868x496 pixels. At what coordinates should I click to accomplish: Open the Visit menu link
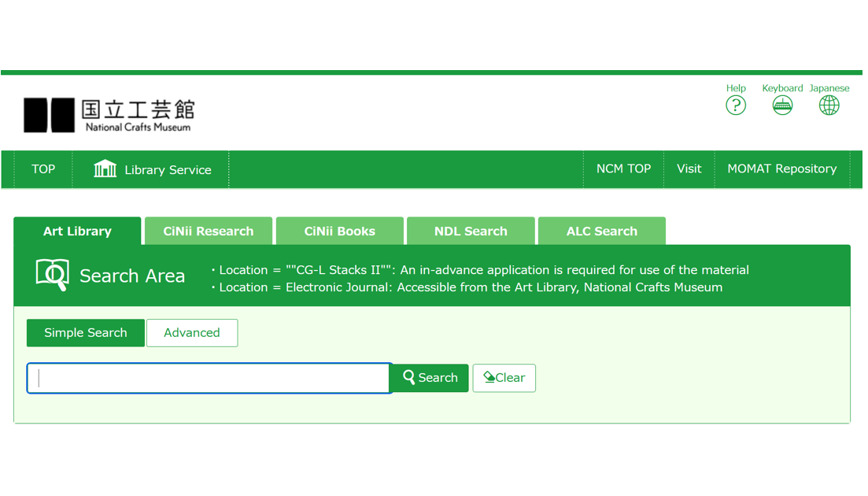[689, 169]
